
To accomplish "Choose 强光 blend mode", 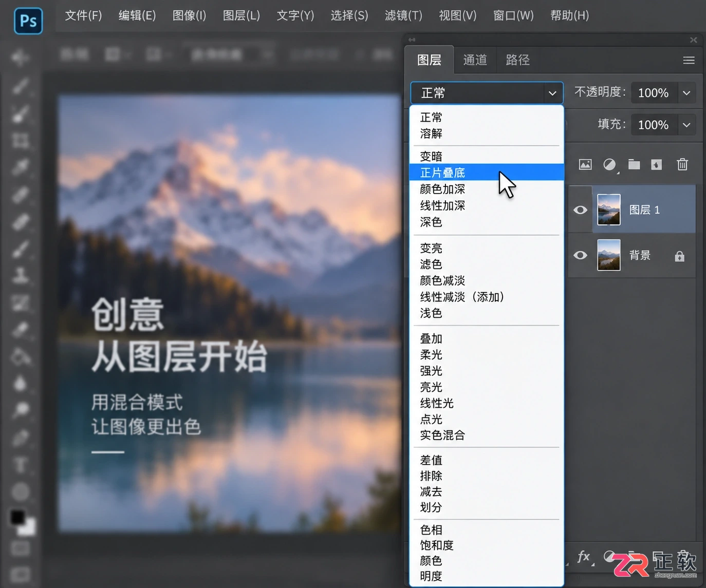I will tap(487, 371).
